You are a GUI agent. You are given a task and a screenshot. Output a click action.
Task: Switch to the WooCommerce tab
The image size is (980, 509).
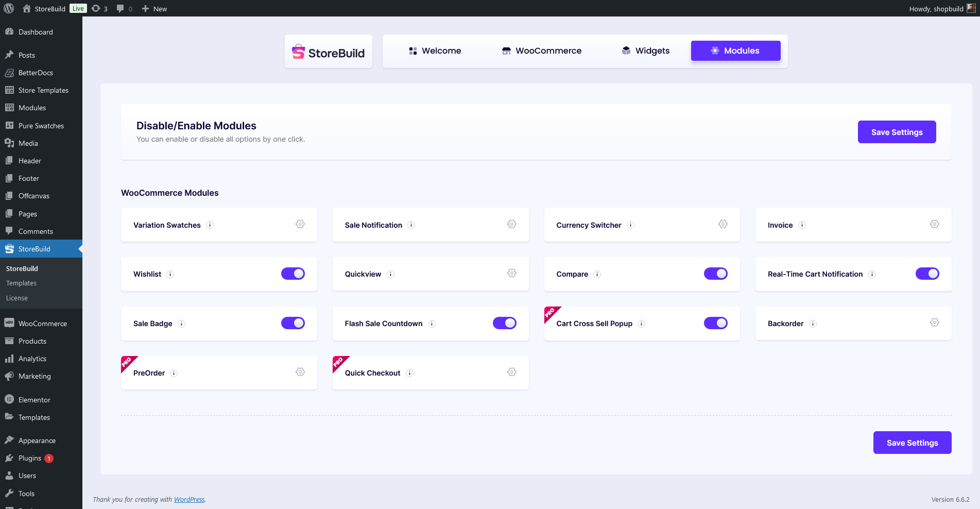click(542, 51)
